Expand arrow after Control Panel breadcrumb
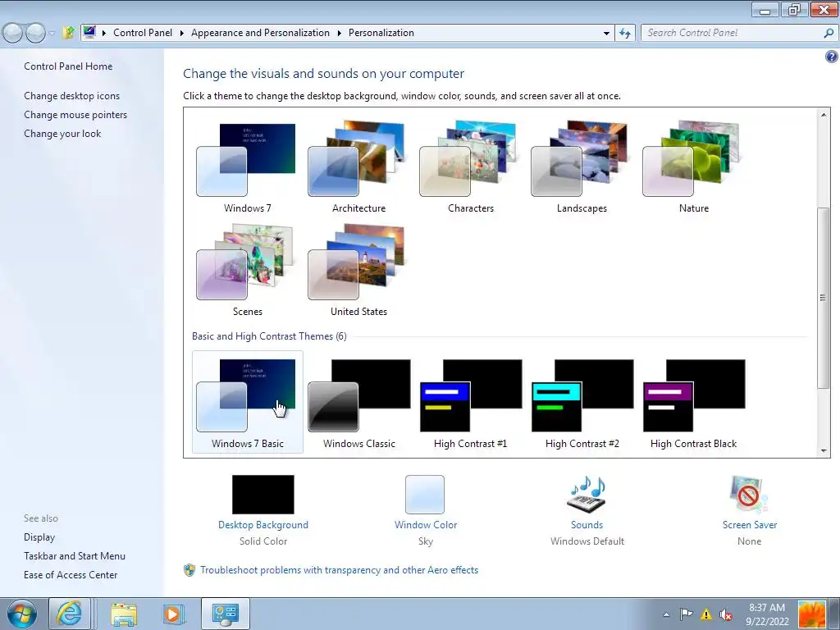The width and height of the screenshot is (840, 630). coord(181,33)
